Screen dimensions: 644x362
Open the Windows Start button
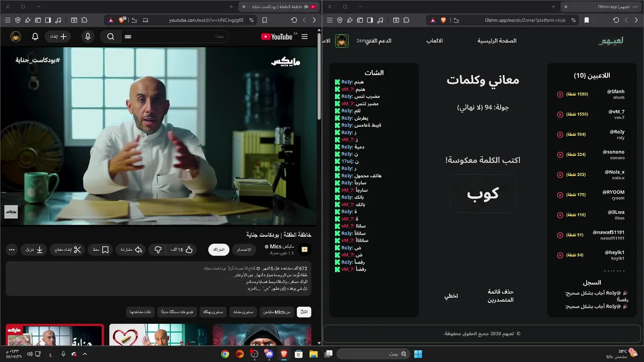pyautogui.click(x=418, y=354)
